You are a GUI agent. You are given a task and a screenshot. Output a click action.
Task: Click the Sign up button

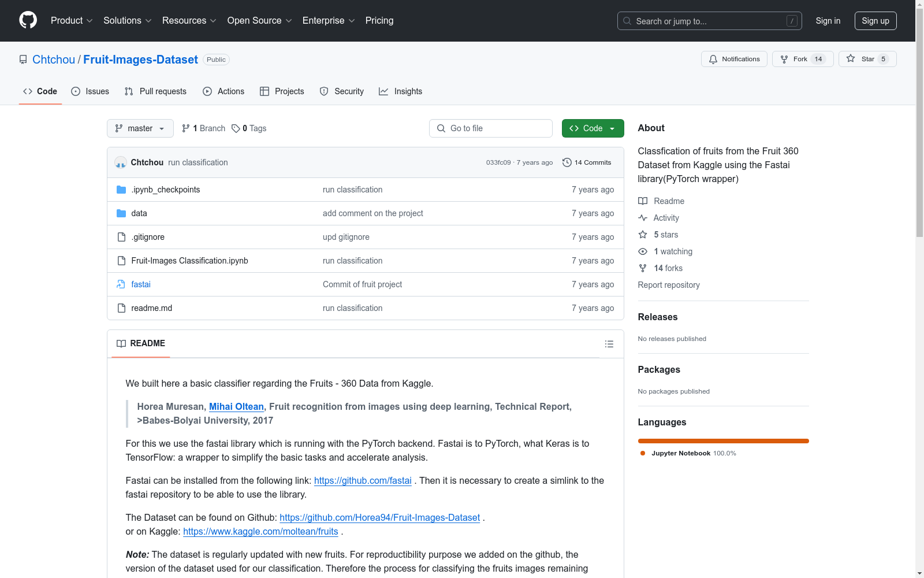875,21
